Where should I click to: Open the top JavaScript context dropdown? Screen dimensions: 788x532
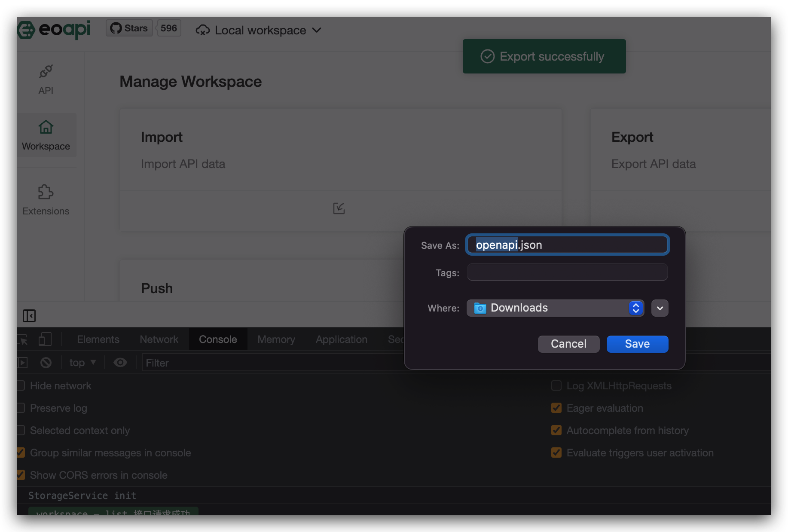[x=82, y=363]
